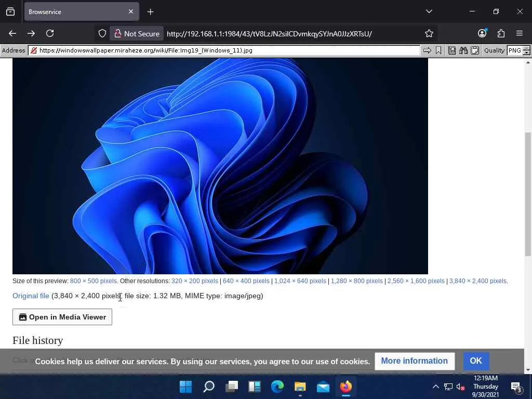This screenshot has height=399, width=532.
Task: Open the Mail app from the taskbar
Action: 323,387
